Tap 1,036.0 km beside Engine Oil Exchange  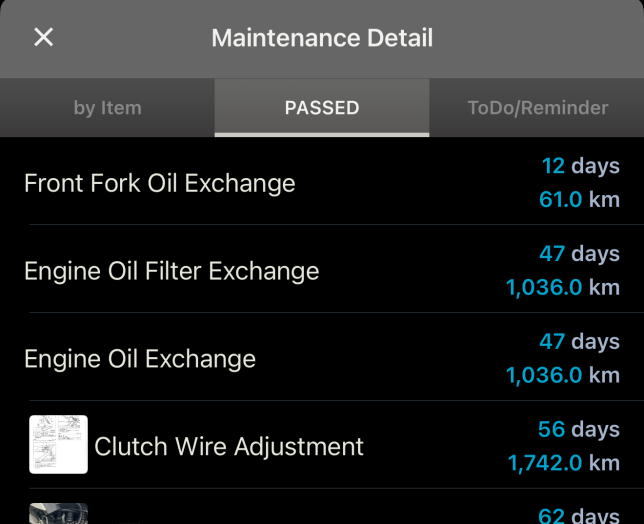tap(563, 376)
